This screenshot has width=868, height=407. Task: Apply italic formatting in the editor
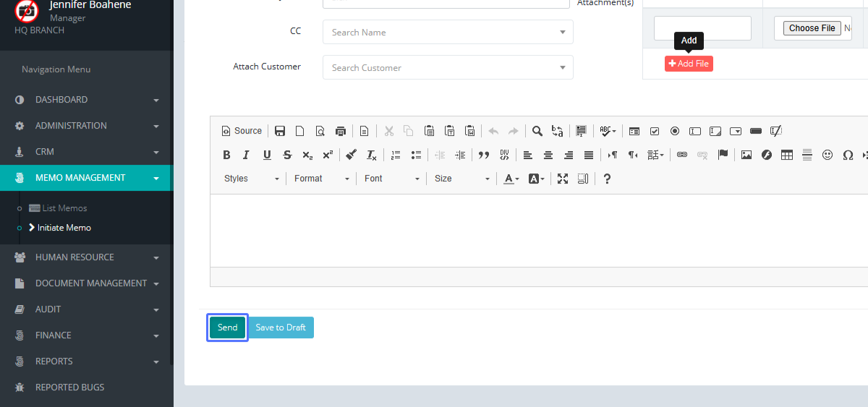pos(246,155)
